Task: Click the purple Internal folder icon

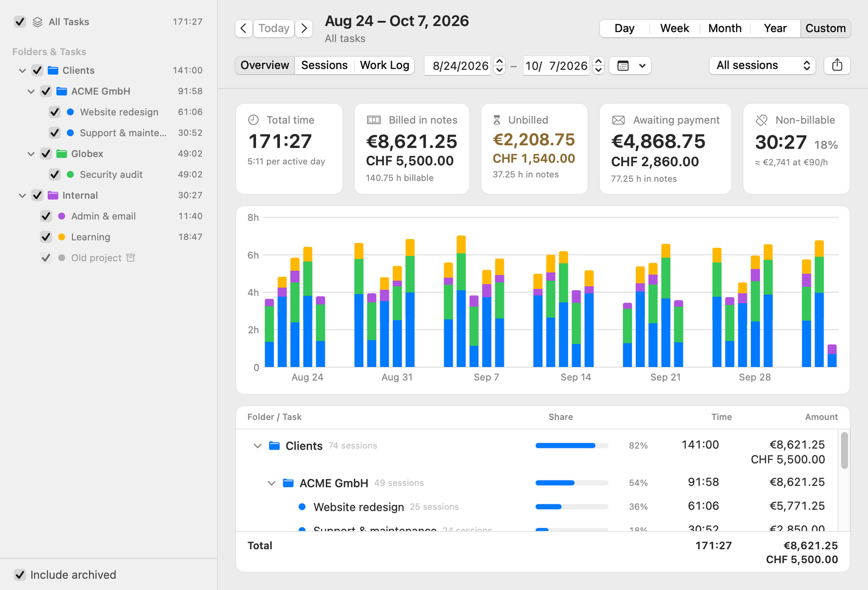Action: click(x=53, y=195)
